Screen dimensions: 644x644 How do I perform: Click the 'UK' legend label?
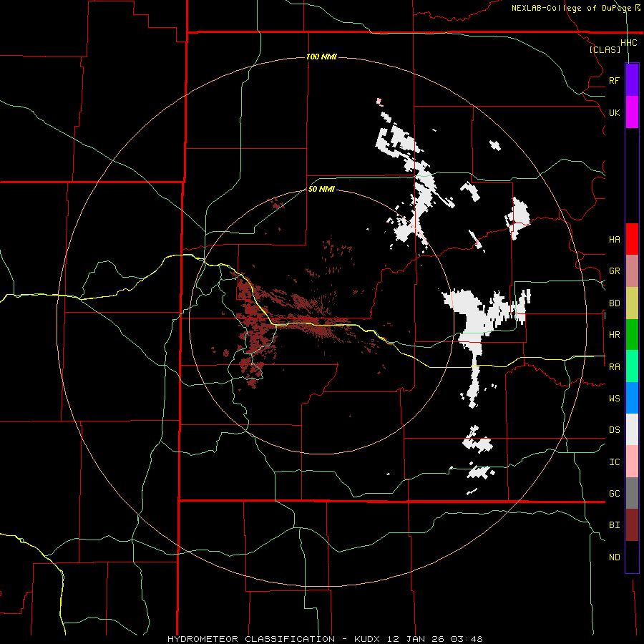tap(614, 112)
